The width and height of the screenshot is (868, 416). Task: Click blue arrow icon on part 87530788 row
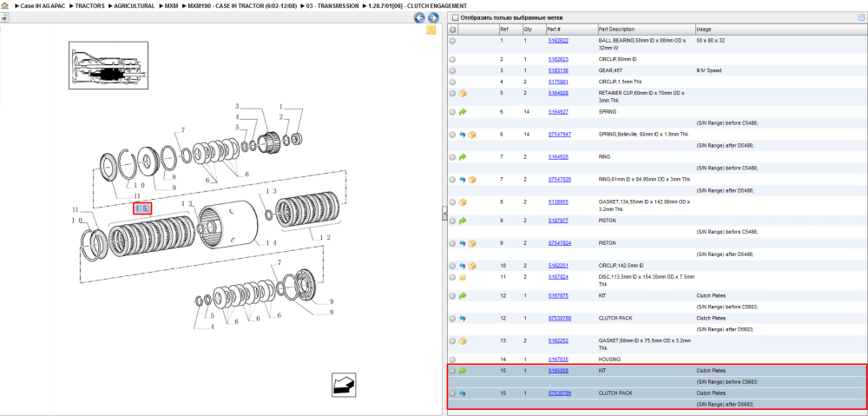click(463, 319)
